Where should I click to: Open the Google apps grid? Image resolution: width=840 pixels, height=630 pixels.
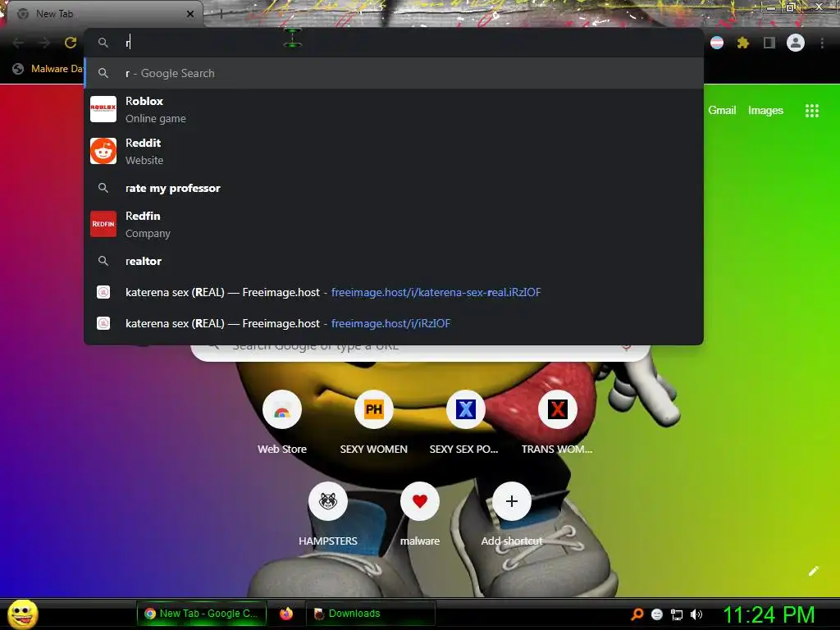[811, 111]
